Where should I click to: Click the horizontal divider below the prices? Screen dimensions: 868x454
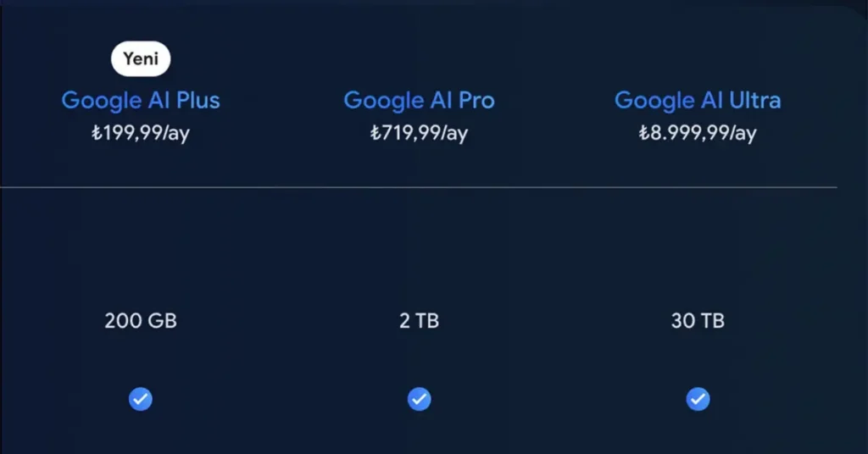click(x=420, y=186)
